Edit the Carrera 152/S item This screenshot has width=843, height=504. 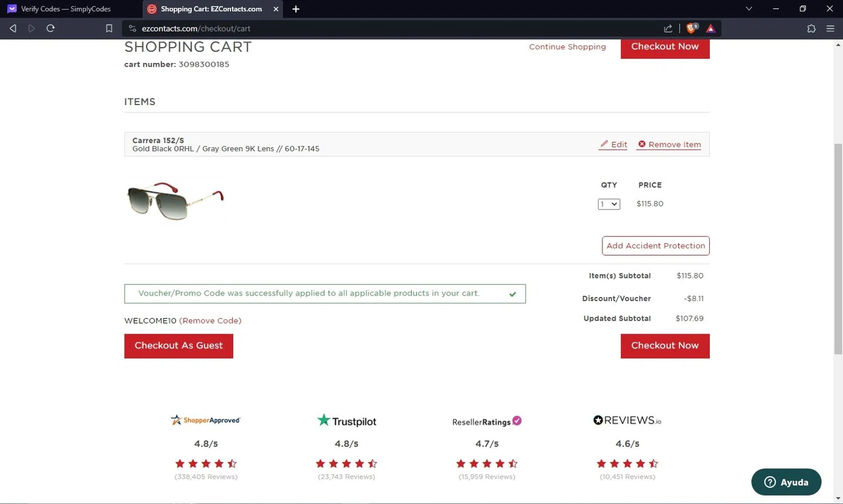[x=613, y=144]
